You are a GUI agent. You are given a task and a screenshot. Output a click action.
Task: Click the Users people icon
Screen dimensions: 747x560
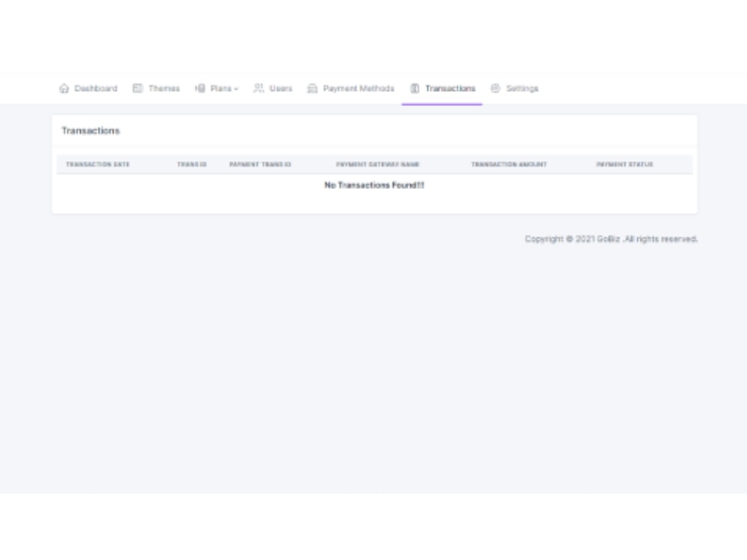click(x=258, y=89)
